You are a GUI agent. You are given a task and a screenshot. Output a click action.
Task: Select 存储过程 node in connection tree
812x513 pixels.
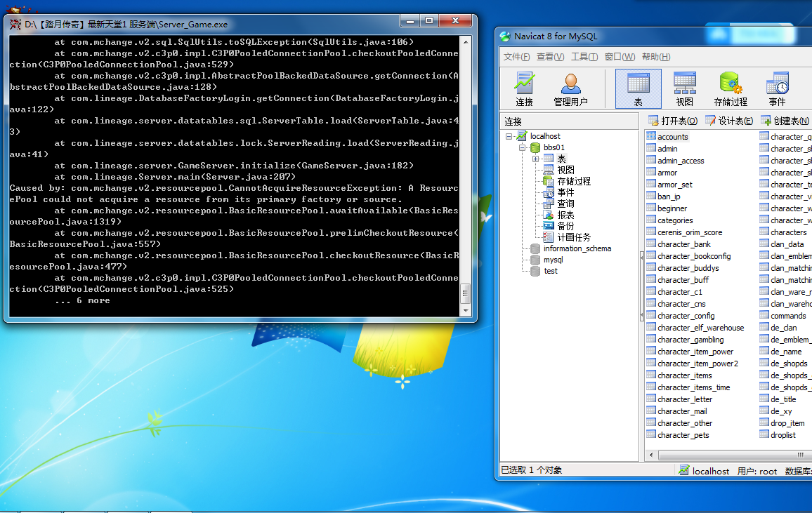[x=574, y=181]
